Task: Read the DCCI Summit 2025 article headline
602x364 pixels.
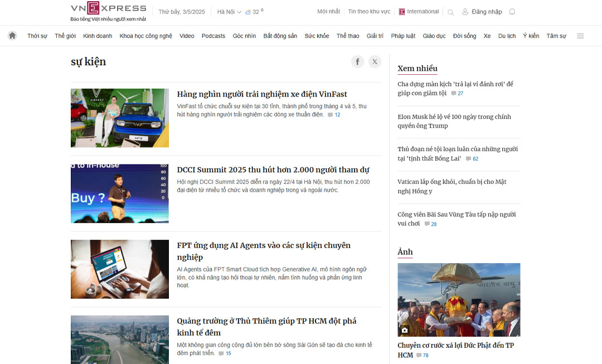Action: click(x=273, y=169)
